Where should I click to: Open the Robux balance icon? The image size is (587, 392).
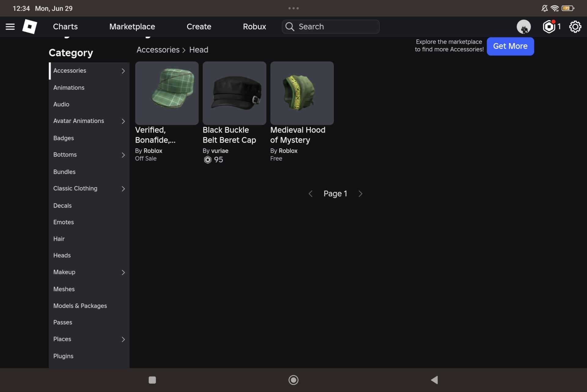point(549,27)
